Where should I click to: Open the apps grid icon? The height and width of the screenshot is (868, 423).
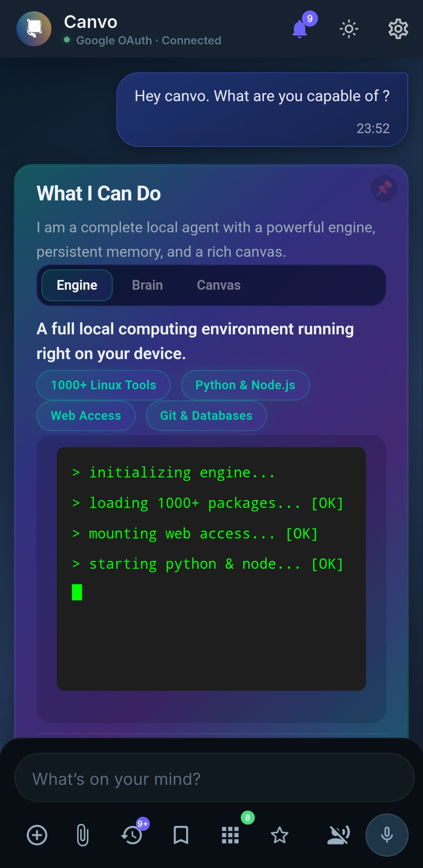[230, 835]
